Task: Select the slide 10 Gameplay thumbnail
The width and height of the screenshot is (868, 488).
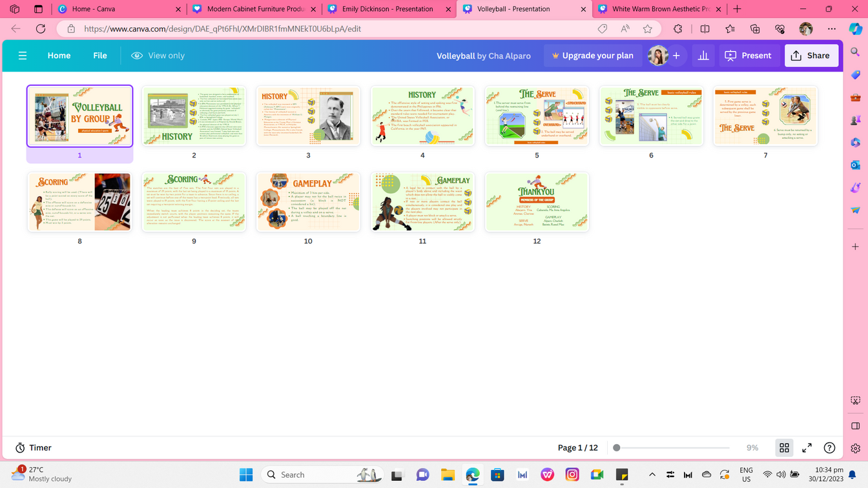Action: coord(308,201)
